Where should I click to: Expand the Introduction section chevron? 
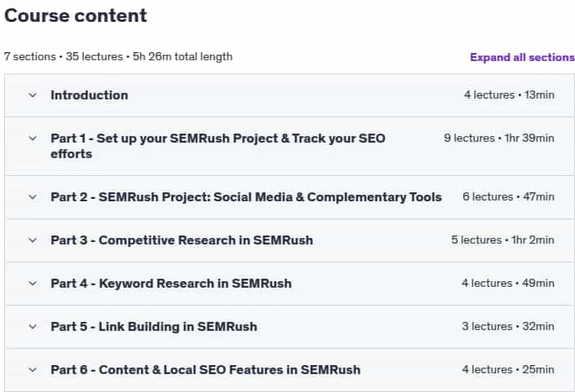(x=33, y=95)
